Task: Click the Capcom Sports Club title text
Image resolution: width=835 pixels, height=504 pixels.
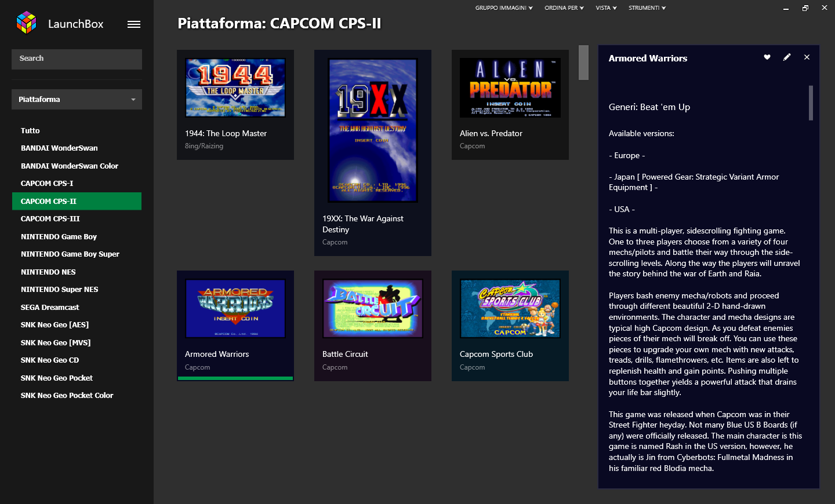Action: tap(496, 355)
